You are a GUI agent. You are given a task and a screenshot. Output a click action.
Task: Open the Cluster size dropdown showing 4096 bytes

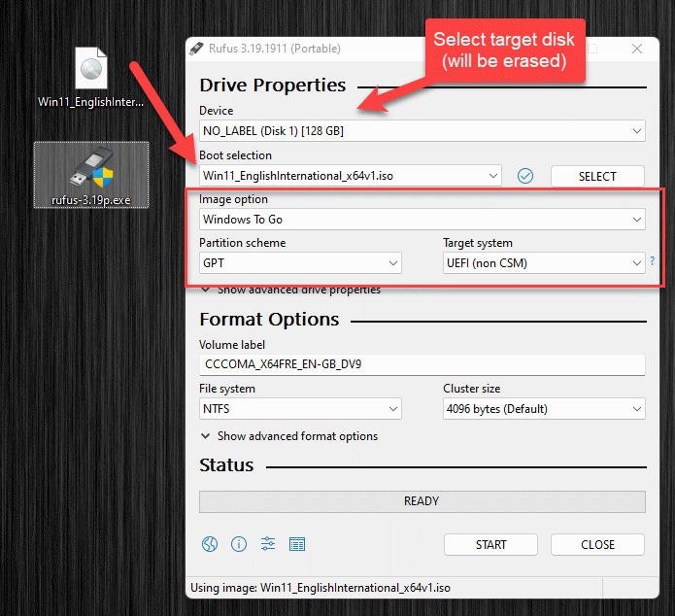click(x=544, y=408)
